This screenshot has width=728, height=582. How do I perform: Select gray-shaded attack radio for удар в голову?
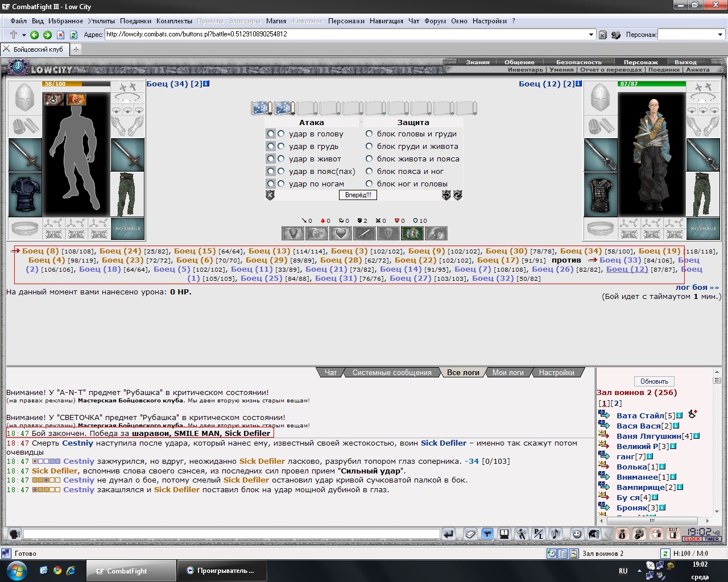[x=271, y=134]
